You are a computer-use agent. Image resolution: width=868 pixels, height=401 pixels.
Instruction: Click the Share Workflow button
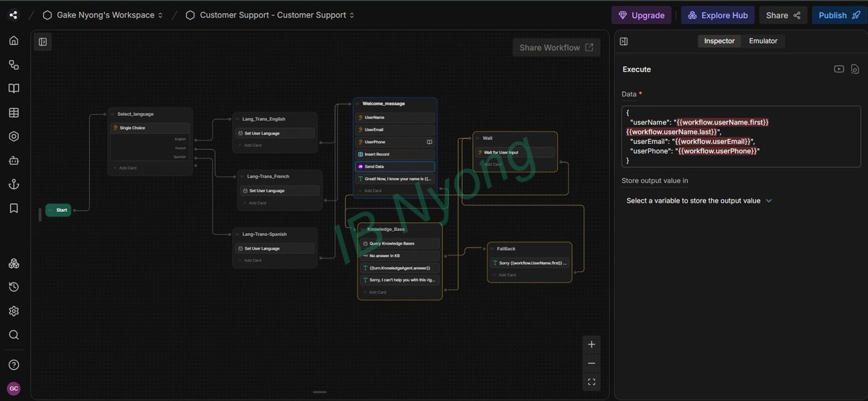(556, 48)
